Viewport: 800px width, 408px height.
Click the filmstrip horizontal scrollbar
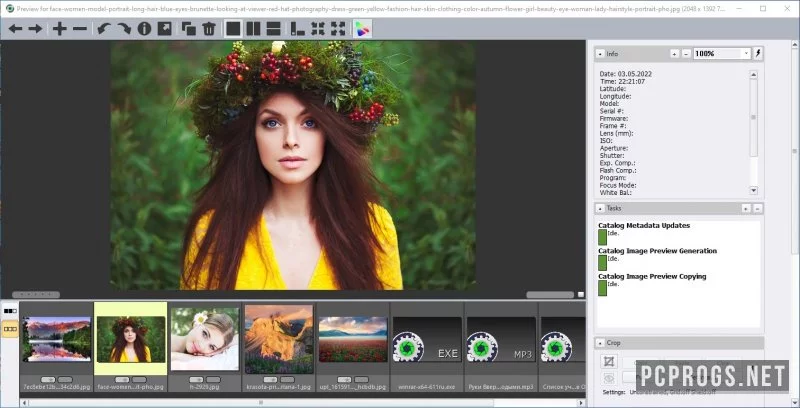pos(260,402)
